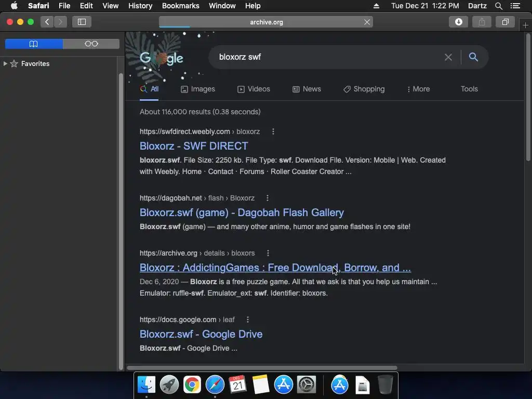
Task: Switch to News results tab
Action: tap(307, 89)
